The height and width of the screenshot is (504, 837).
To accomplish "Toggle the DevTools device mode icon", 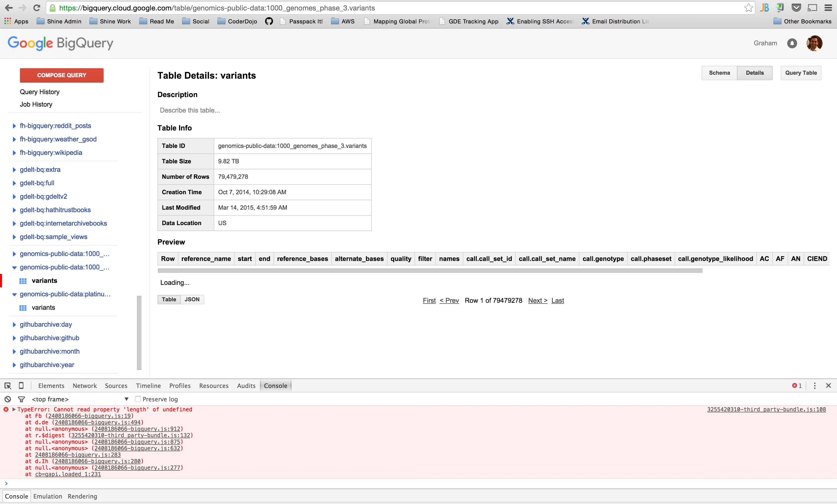I will (x=21, y=385).
